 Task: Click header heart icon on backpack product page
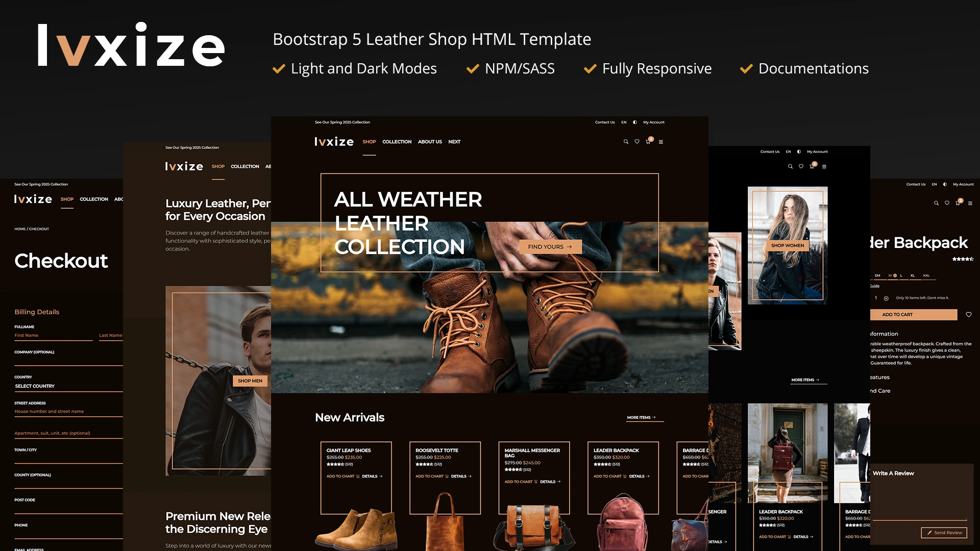point(947,203)
